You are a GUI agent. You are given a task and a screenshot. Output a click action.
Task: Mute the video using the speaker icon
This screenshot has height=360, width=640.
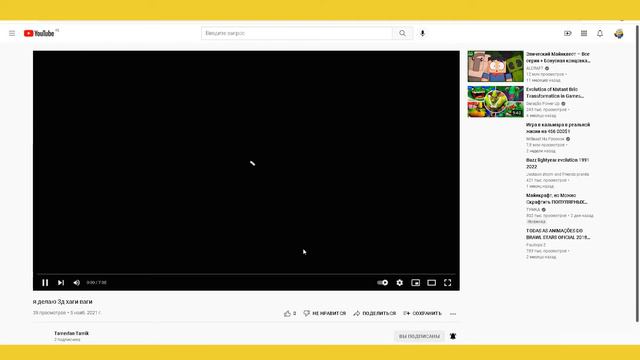tap(76, 282)
